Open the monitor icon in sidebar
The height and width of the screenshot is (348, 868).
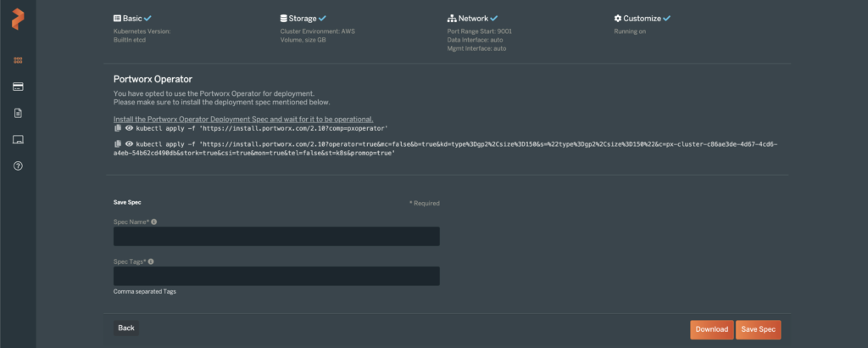click(x=18, y=139)
